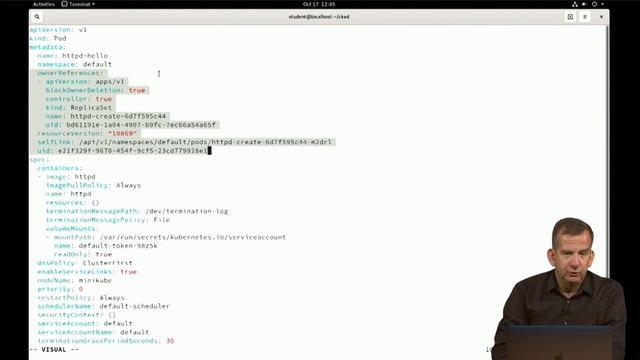Click 'httpd-create-6d7f595c44' name value
Screen dimensions: 640x360
(x=118, y=116)
